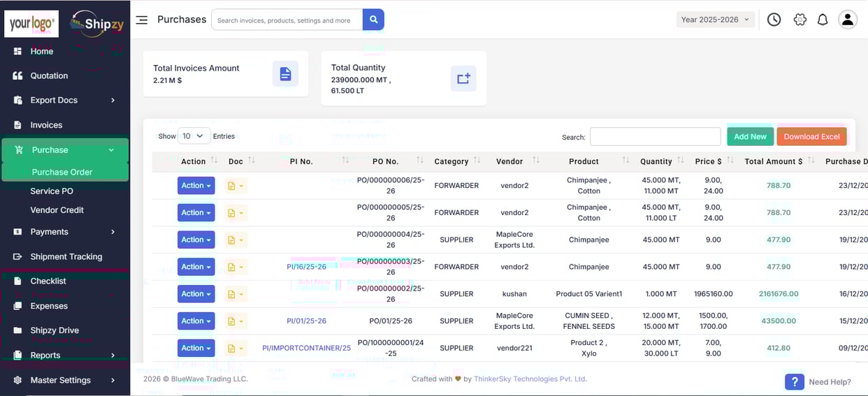Screen dimensions: 868x396
Task: Open the PI/01/25-26 link
Action: coord(306,321)
